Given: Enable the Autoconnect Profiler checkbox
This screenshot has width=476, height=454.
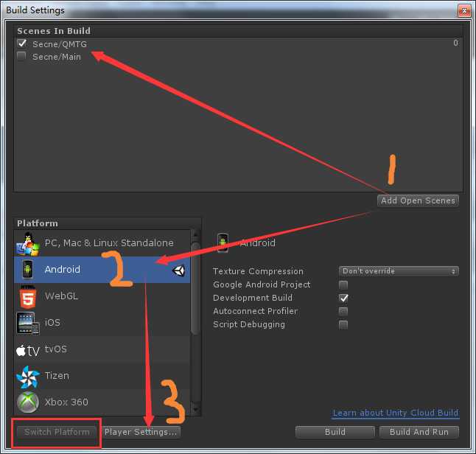Looking at the screenshot, I should click(343, 311).
